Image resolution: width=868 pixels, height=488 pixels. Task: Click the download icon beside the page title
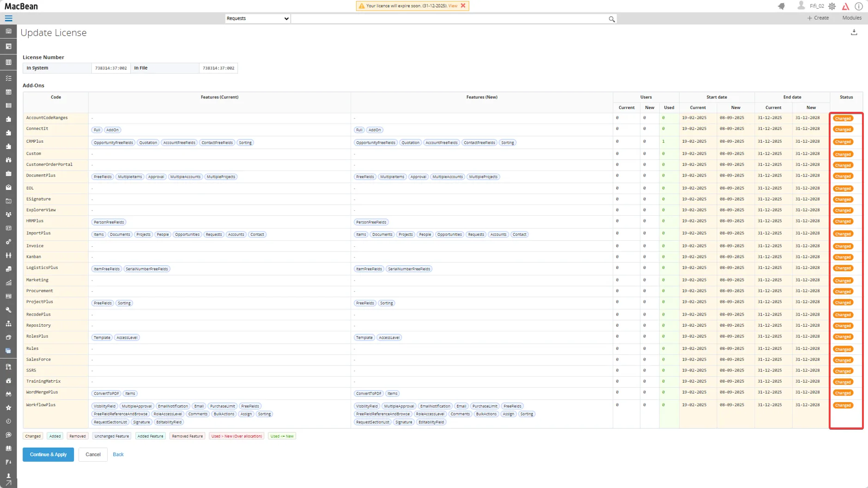pos(854,32)
